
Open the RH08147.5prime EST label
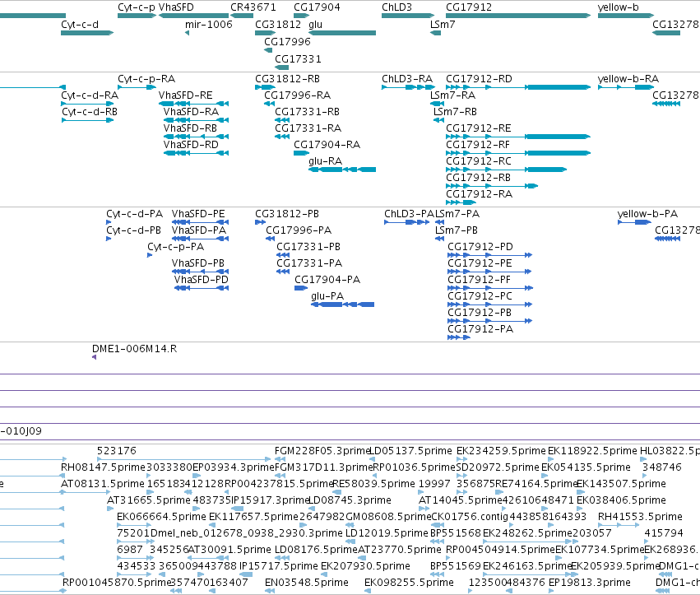pos(103,467)
